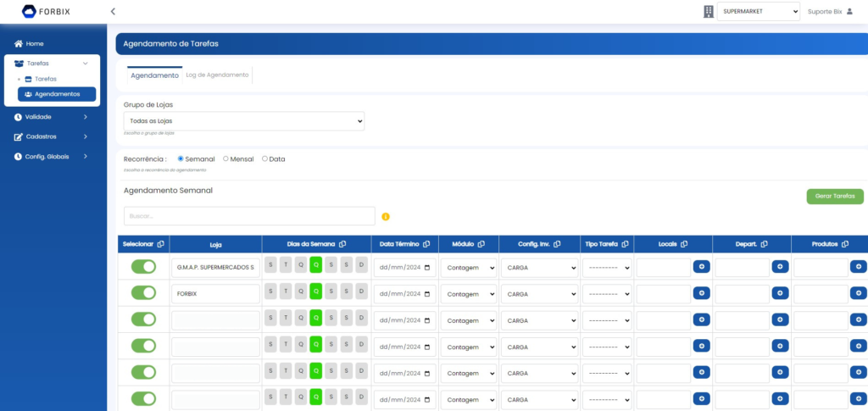Image resolution: width=868 pixels, height=411 pixels.
Task: Toggle Monday 'S' in G.M.A.P. row
Action: pyautogui.click(x=270, y=267)
